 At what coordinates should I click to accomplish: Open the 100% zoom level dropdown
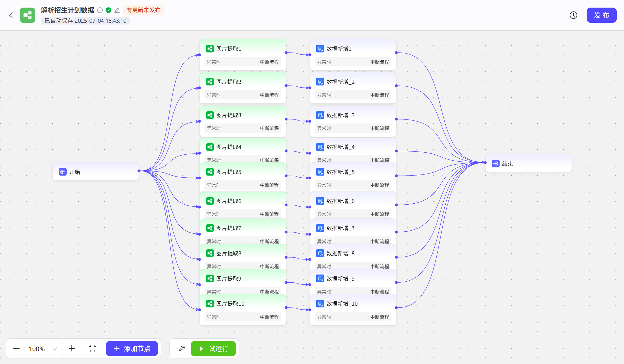point(44,349)
